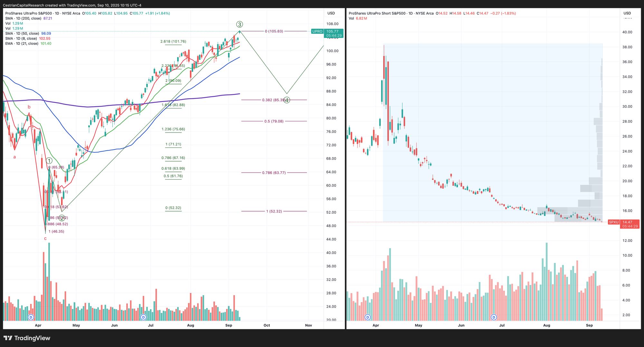Click 108.00 on the UPRO price axis

(332, 24)
